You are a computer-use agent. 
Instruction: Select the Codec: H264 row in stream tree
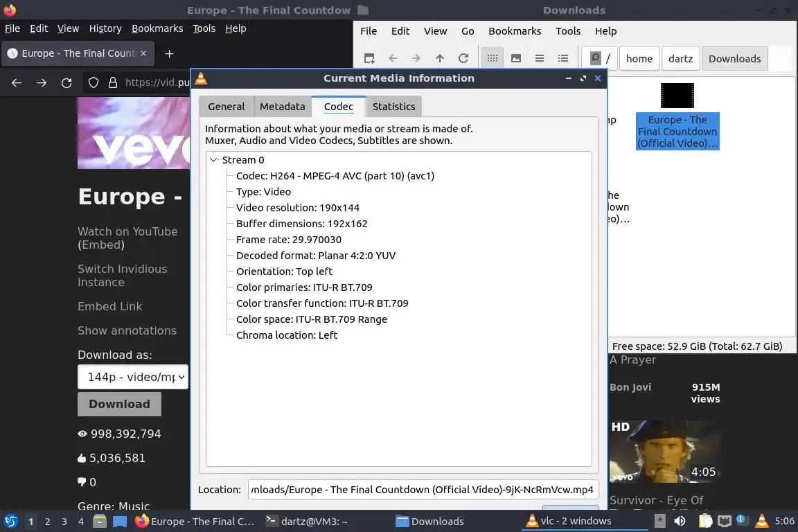(335, 176)
